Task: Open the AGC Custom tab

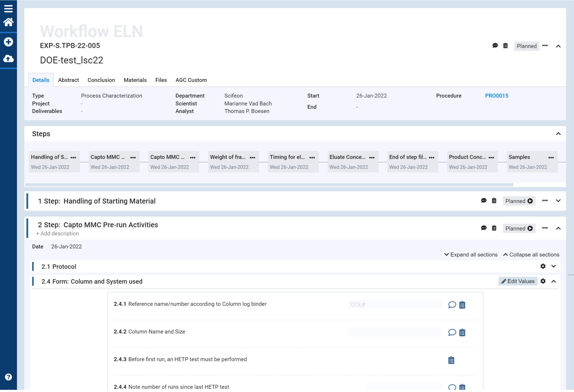Action: pos(191,80)
